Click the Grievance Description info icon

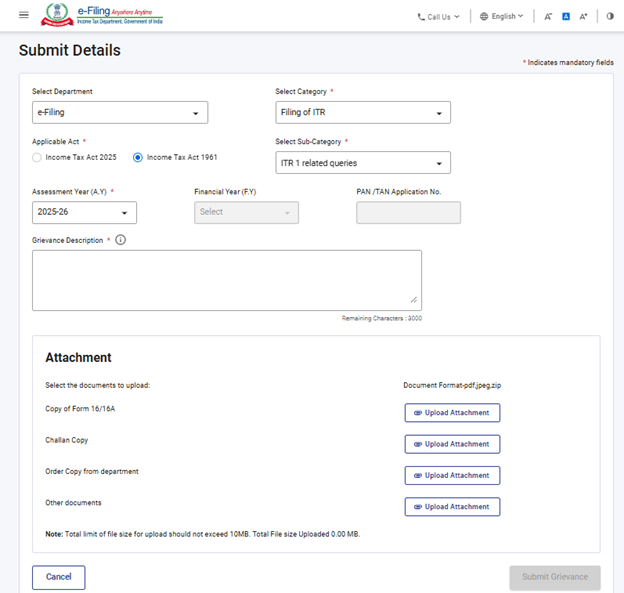(x=120, y=240)
